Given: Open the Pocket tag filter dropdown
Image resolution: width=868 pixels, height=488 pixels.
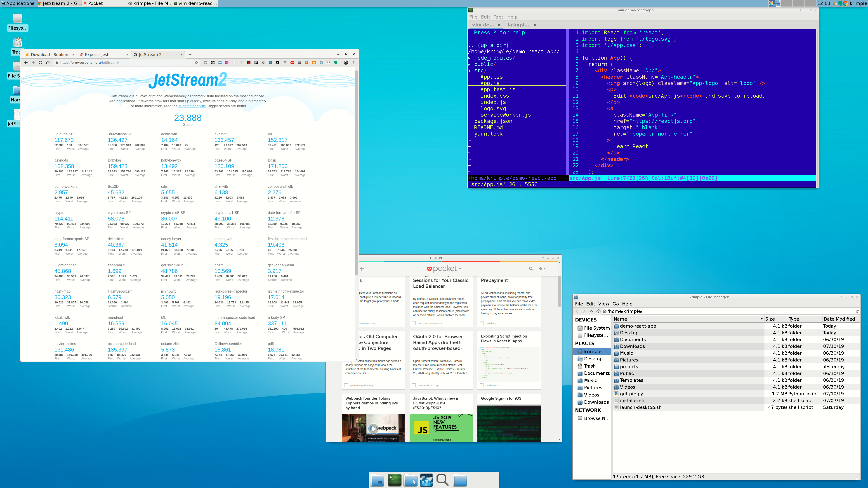Looking at the screenshot, I should pyautogui.click(x=542, y=269).
